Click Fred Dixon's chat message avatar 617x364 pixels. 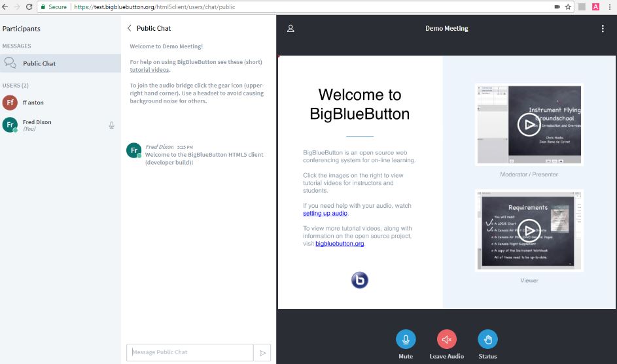[x=133, y=150]
